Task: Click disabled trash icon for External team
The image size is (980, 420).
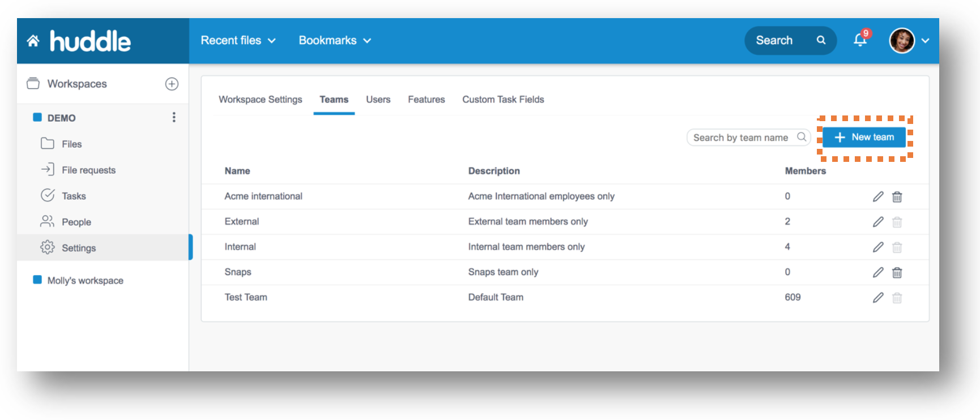Action: pyautogui.click(x=897, y=222)
